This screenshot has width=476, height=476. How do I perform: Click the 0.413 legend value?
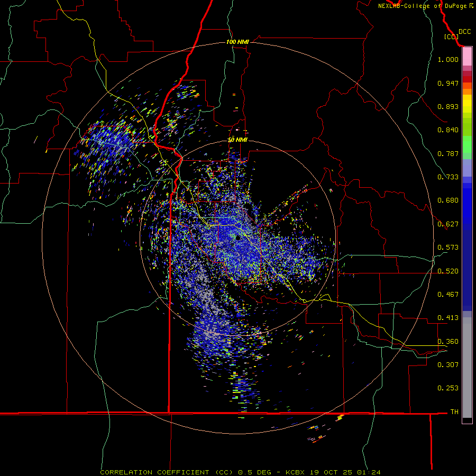448,318
